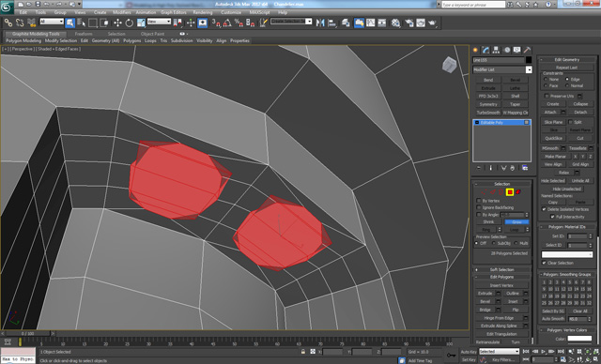Select the Border sub-object level icon

(501, 192)
